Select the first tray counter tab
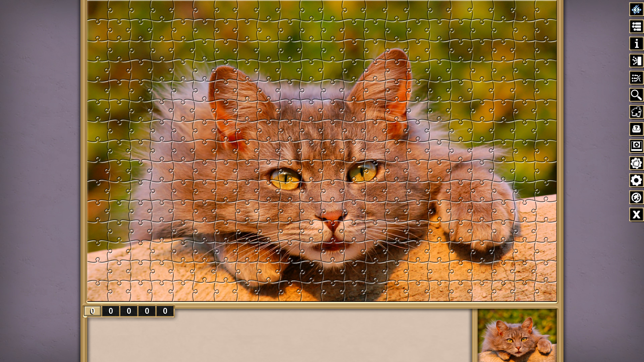This screenshot has height=362, width=644. [x=93, y=311]
